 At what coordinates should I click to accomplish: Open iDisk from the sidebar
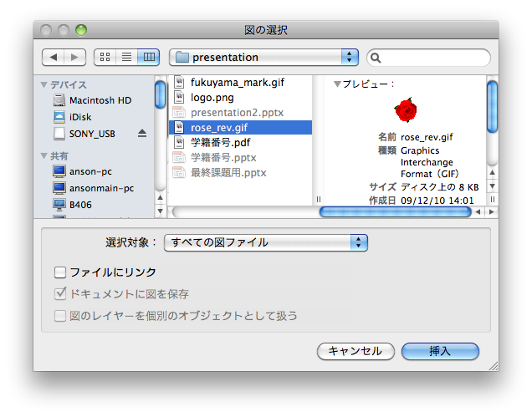tap(83, 117)
